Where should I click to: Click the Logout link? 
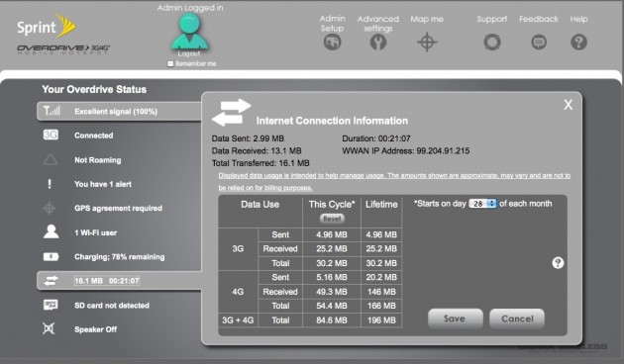coord(189,53)
